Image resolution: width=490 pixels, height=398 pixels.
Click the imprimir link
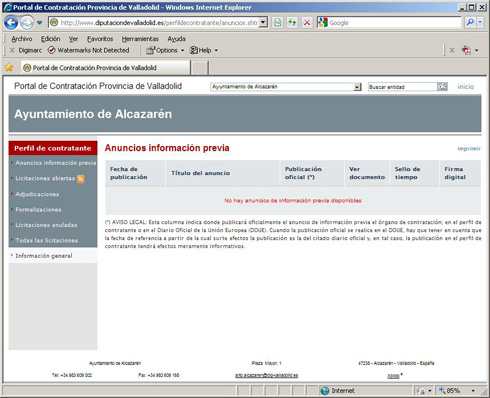469,149
